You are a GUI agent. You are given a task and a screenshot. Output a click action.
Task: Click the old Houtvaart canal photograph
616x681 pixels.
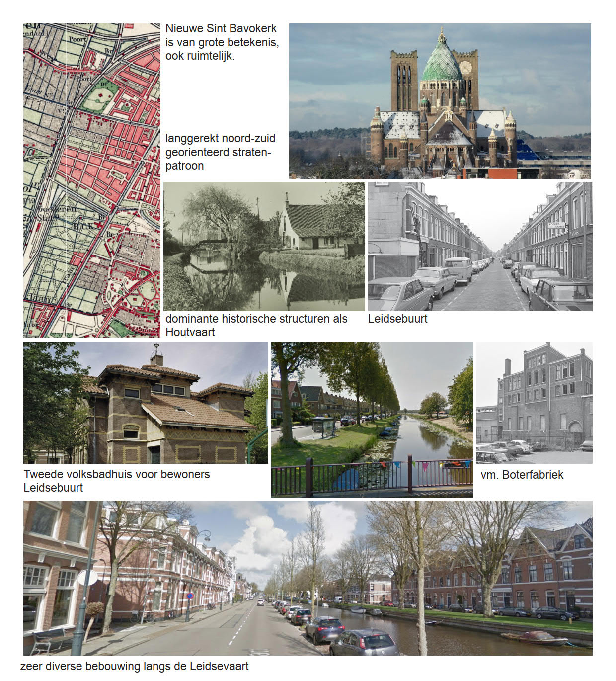tap(264, 247)
